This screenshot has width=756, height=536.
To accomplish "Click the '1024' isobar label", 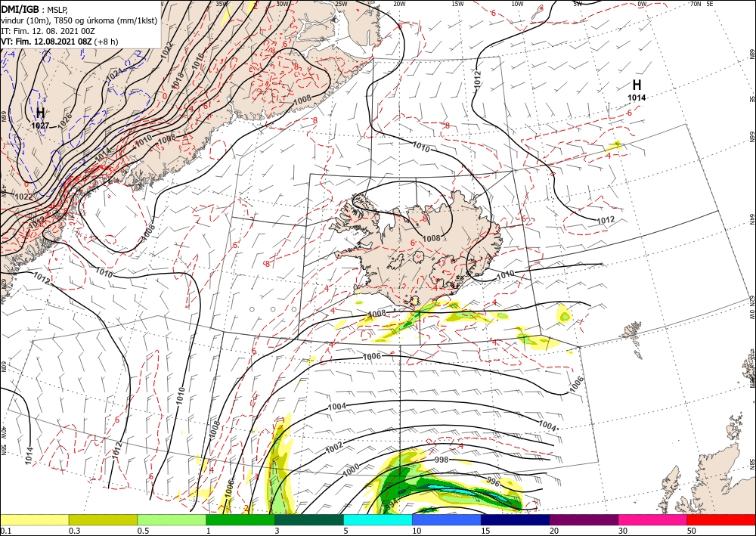I will pyautogui.click(x=114, y=75).
